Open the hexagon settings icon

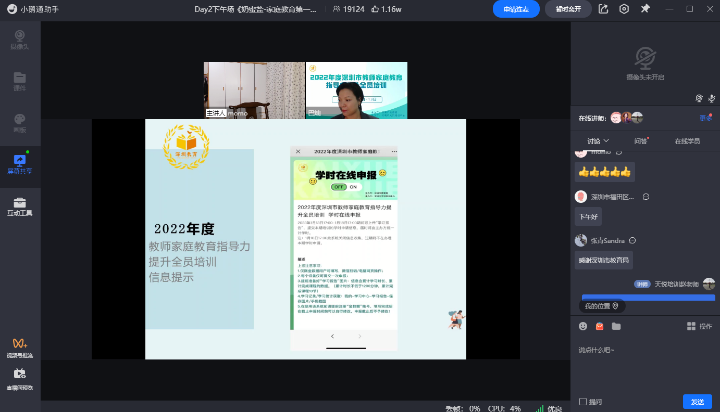[x=624, y=9]
